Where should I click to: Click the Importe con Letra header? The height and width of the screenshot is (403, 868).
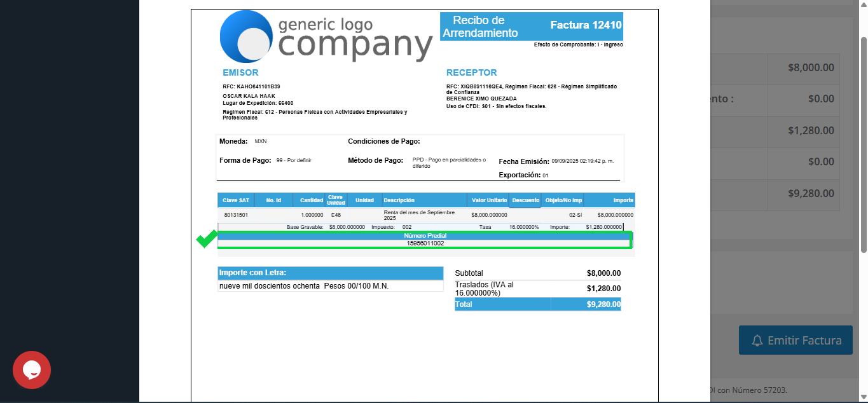click(x=330, y=273)
